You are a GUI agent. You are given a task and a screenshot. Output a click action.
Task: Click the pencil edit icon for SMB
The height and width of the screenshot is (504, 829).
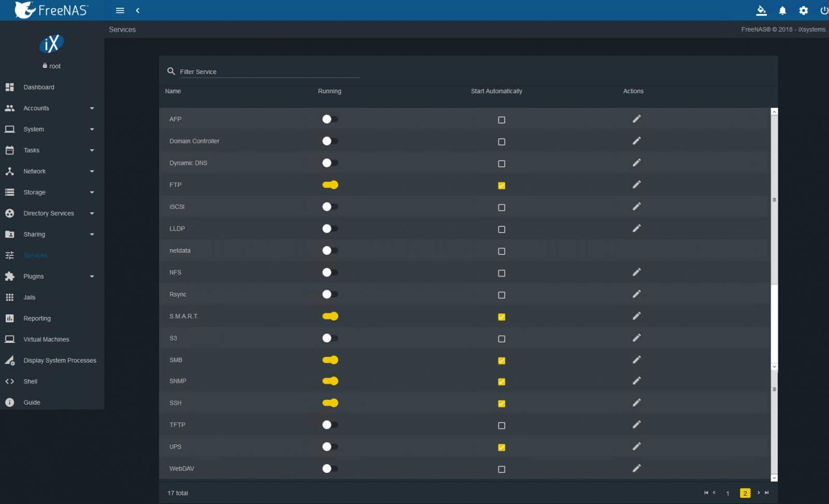(x=636, y=359)
